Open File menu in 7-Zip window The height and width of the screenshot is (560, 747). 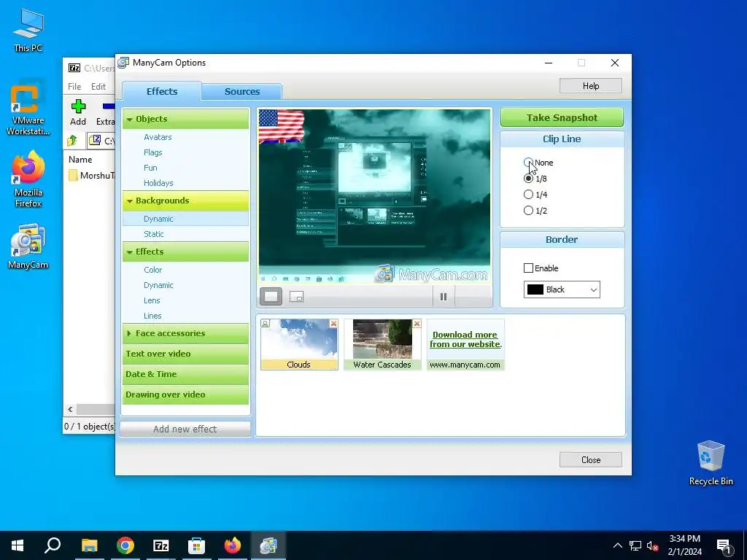tap(74, 86)
